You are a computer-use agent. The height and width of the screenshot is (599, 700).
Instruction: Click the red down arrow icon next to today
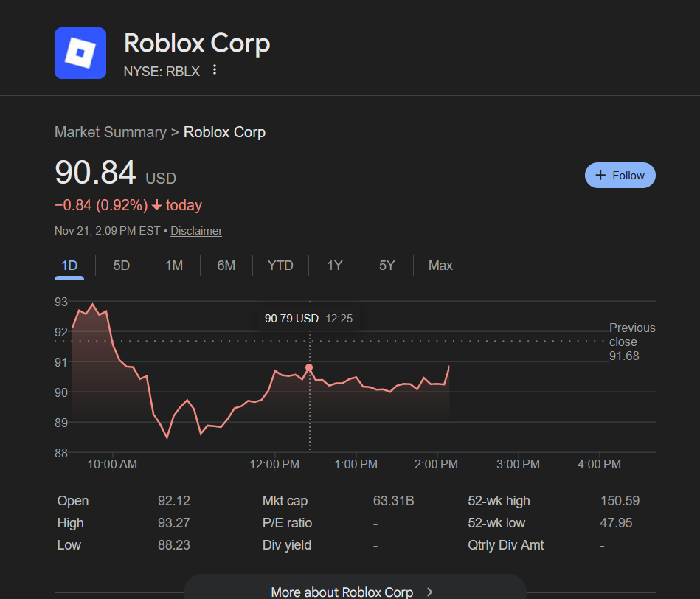pyautogui.click(x=156, y=205)
